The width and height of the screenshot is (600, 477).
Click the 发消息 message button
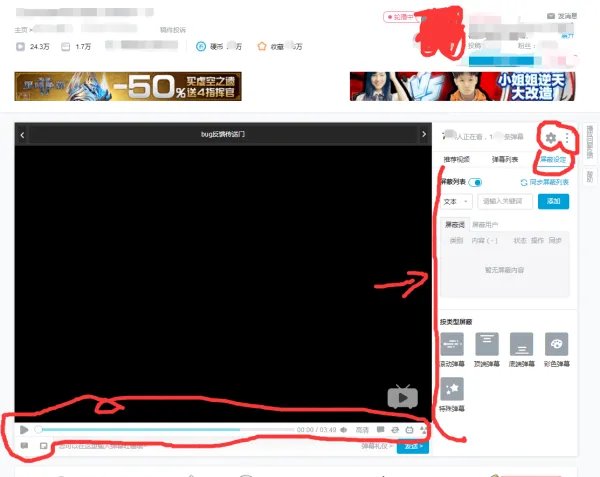pos(562,16)
